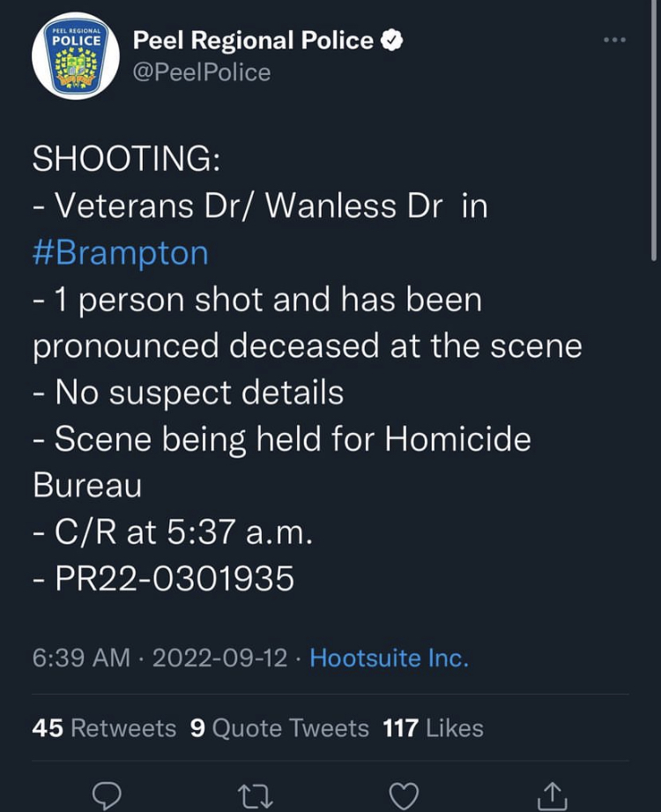View the 9 Quote Tweets list

pyautogui.click(x=279, y=727)
